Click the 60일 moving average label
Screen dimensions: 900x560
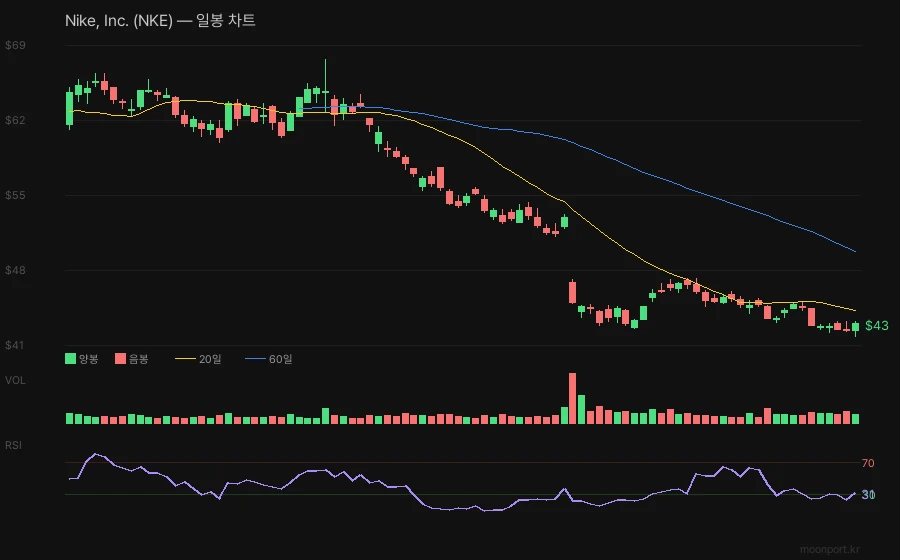pyautogui.click(x=281, y=359)
